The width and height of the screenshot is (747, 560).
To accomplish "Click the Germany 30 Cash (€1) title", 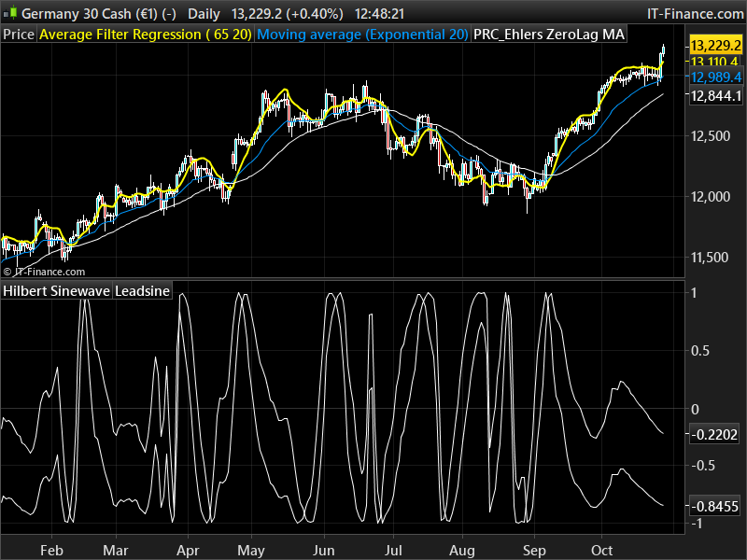I will (x=99, y=13).
